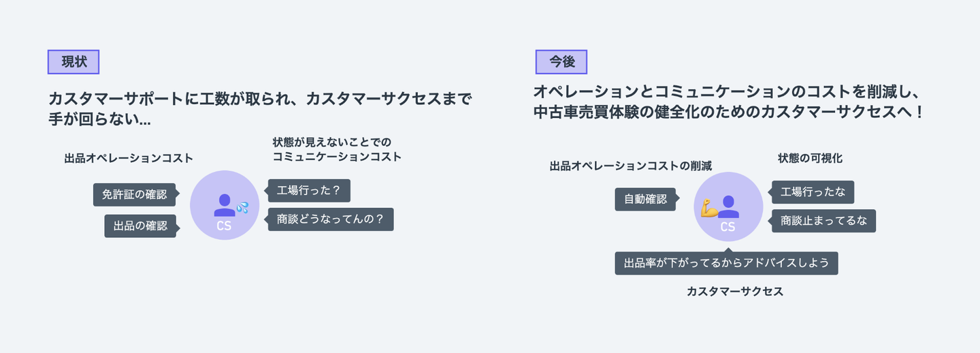Image resolution: width=980 pixels, height=353 pixels.
Task: Click the カスタマーサクセス caption under the diagram
Action: point(735,291)
